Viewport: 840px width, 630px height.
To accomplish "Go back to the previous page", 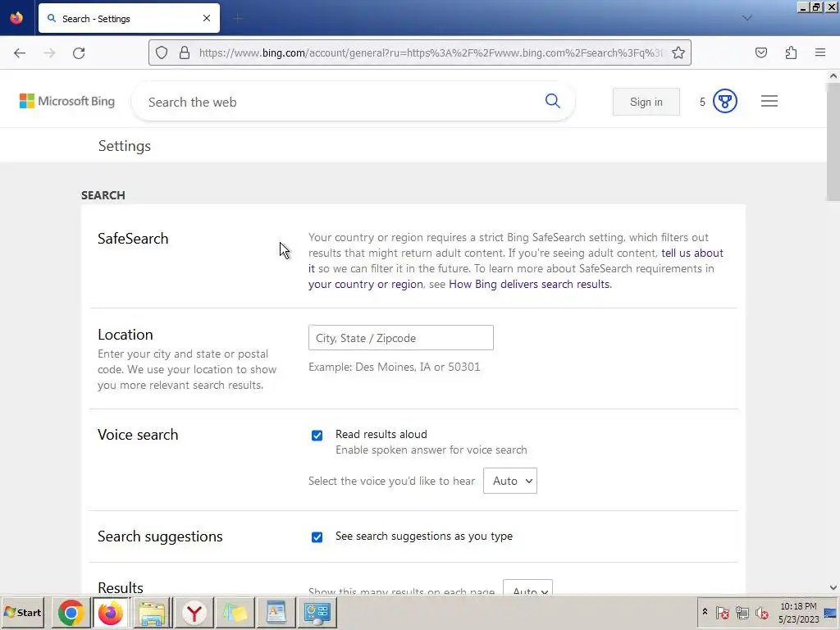I will click(20, 53).
